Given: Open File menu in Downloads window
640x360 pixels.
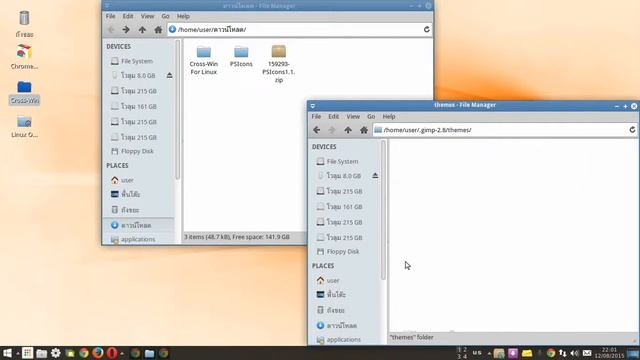Looking at the screenshot, I should 111,16.
